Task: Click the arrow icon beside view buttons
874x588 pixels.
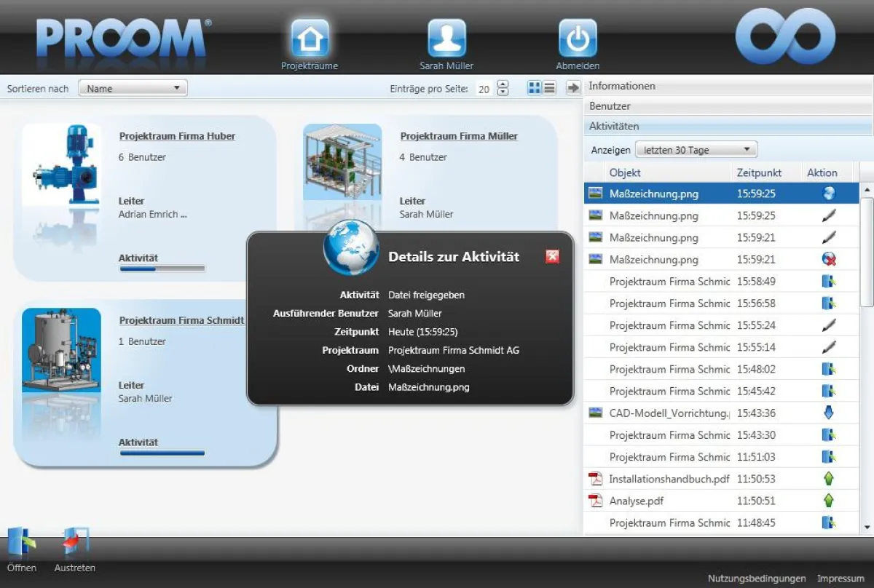Action: tap(573, 88)
